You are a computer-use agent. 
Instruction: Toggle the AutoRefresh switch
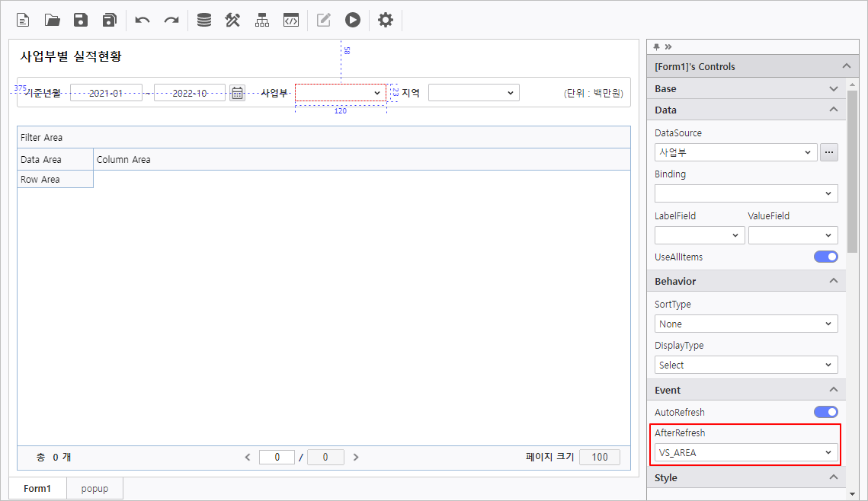825,412
